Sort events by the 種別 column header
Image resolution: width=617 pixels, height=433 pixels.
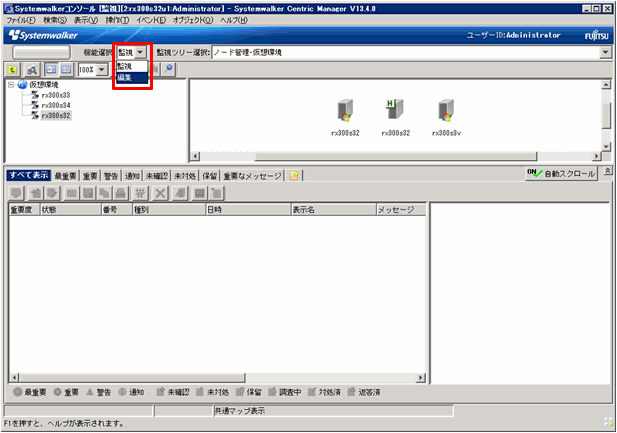tap(169, 210)
